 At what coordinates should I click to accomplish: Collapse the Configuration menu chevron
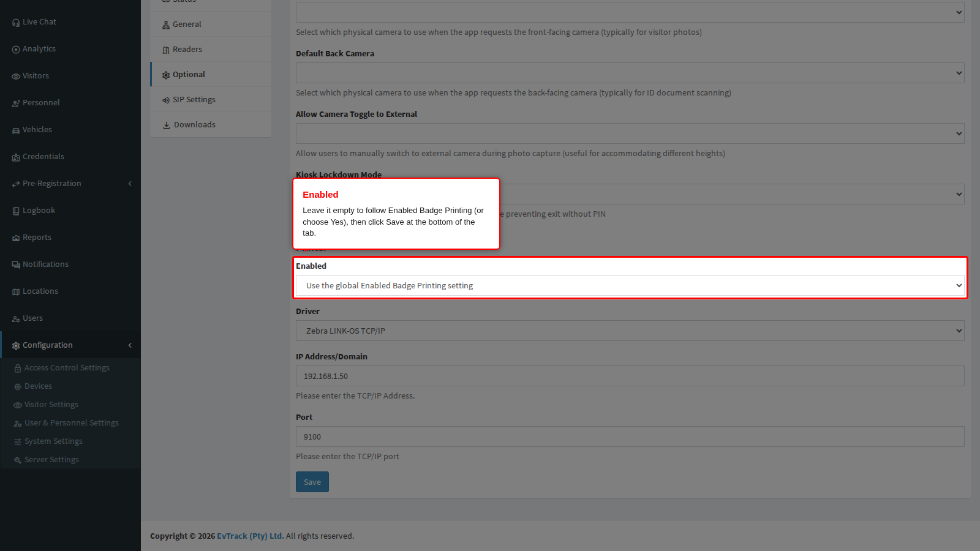130,345
